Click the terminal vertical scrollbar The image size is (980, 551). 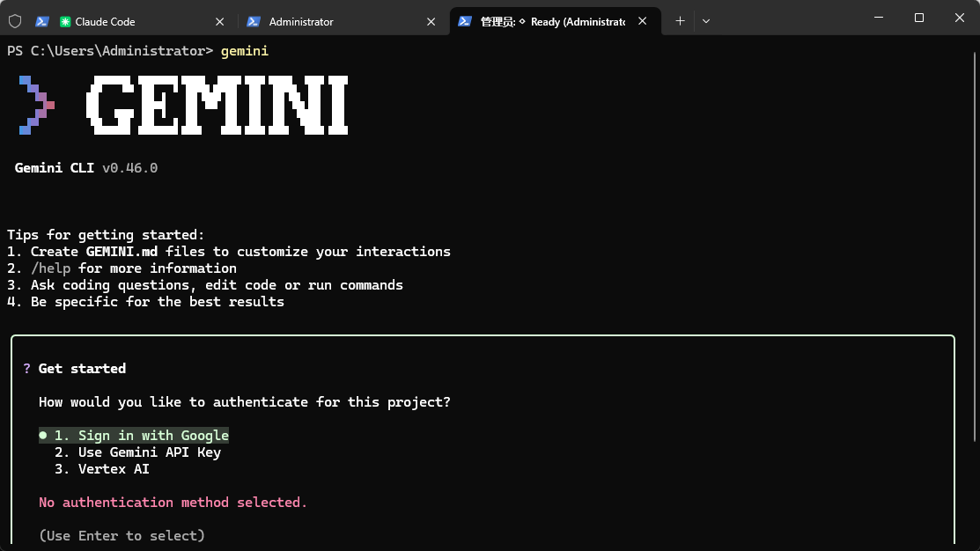pos(975,246)
